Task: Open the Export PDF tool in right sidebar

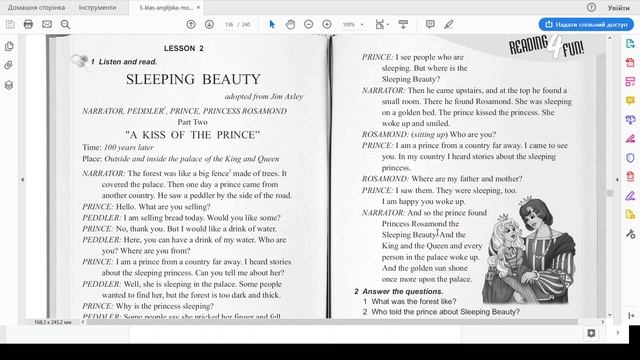Action: 630,44
